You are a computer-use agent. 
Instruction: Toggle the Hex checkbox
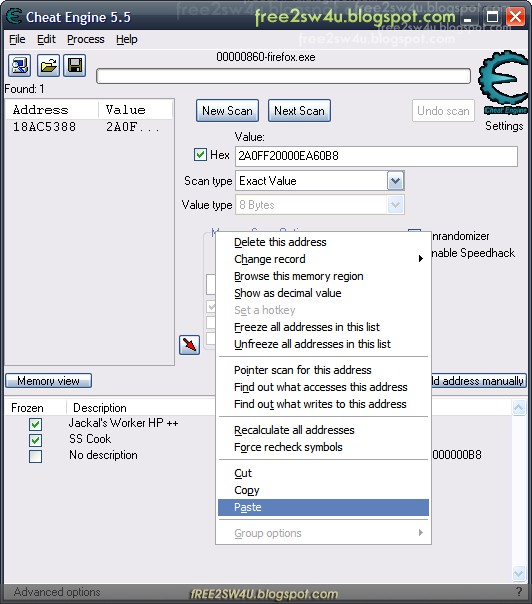pos(200,155)
